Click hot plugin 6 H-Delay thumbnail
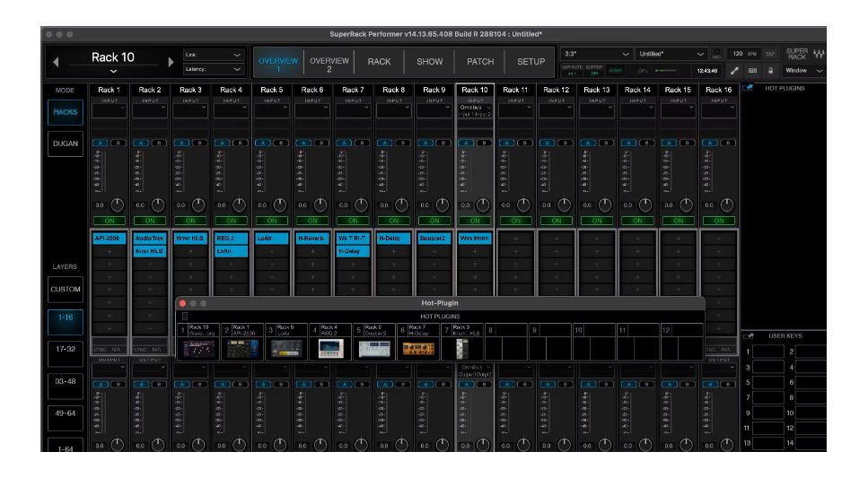This screenshot has width=868, height=478. (x=418, y=349)
